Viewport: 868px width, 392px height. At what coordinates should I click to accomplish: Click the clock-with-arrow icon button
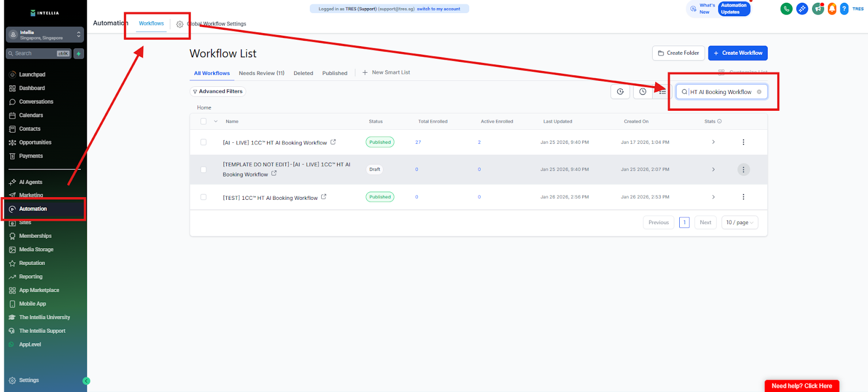pos(620,92)
